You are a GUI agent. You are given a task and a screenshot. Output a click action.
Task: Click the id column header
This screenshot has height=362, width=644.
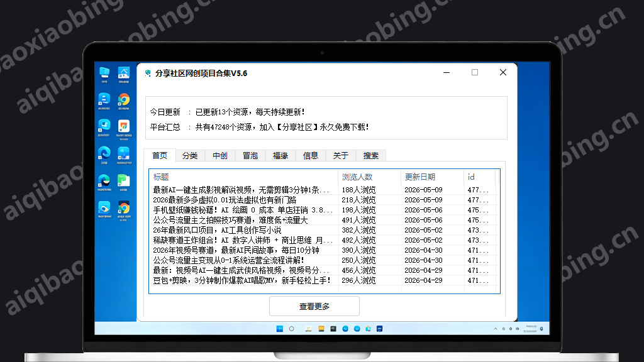point(480,177)
